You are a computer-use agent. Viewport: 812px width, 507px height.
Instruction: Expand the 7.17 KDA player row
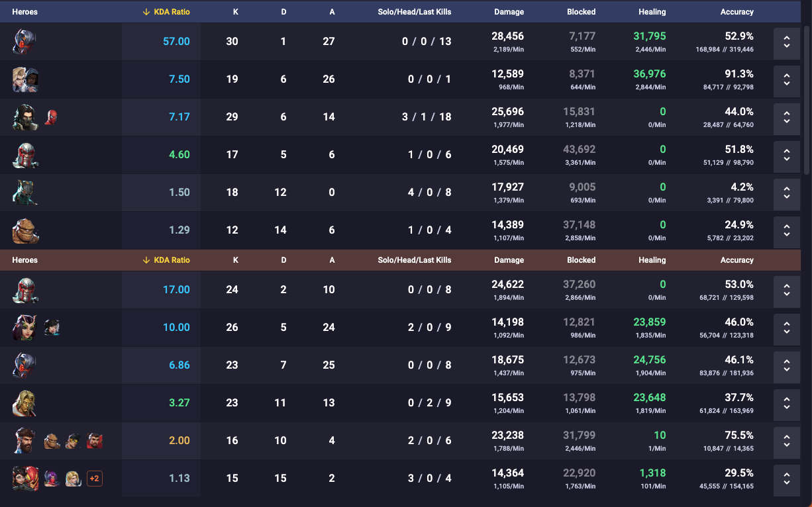[x=786, y=117]
